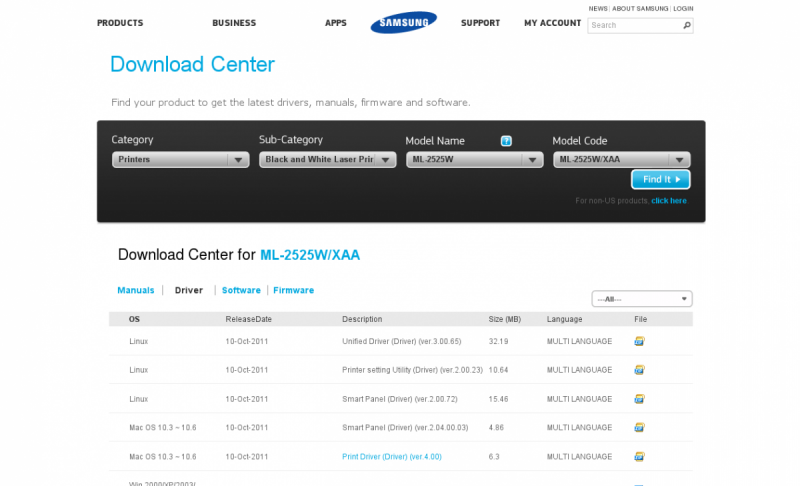
Task: Open the LOGIN link
Action: click(683, 9)
